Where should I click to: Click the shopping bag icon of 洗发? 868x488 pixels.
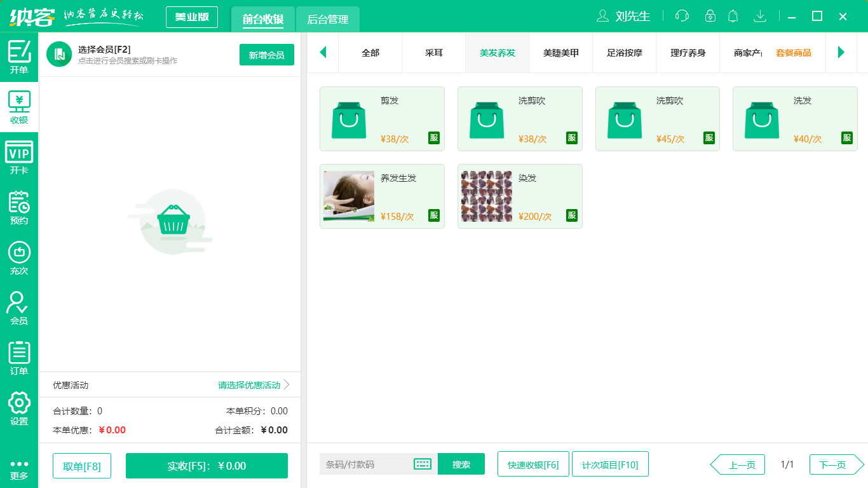tap(762, 119)
